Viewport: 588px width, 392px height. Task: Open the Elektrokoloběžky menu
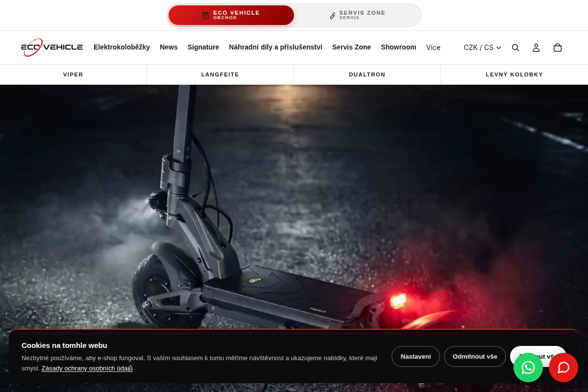(x=122, y=47)
